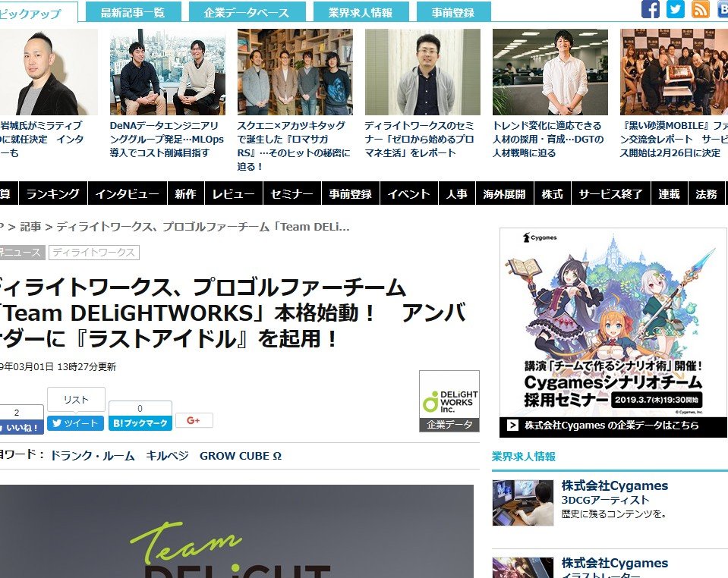728x578 pixels.
Task: Click the Facebook いいね! button
Action: (x=21, y=427)
